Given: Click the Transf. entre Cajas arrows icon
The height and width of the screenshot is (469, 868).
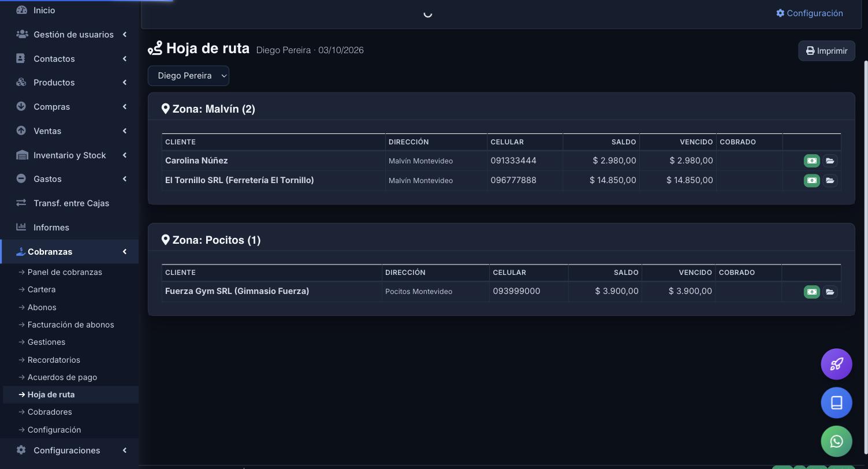Looking at the screenshot, I should tap(21, 203).
